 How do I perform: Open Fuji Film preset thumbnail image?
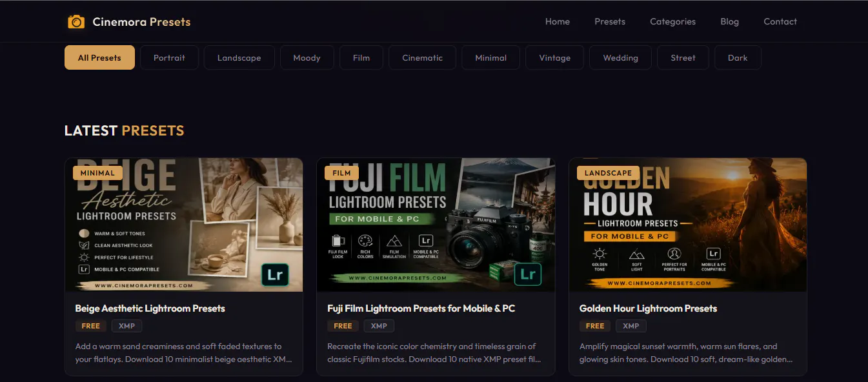point(436,225)
